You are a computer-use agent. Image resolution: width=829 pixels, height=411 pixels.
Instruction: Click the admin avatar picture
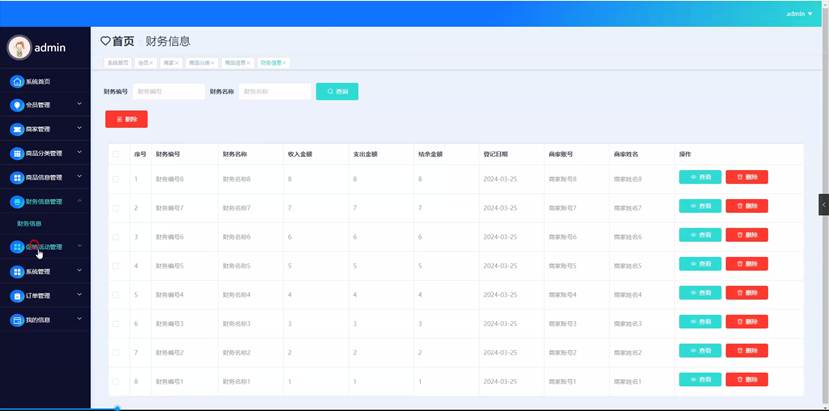click(x=19, y=48)
